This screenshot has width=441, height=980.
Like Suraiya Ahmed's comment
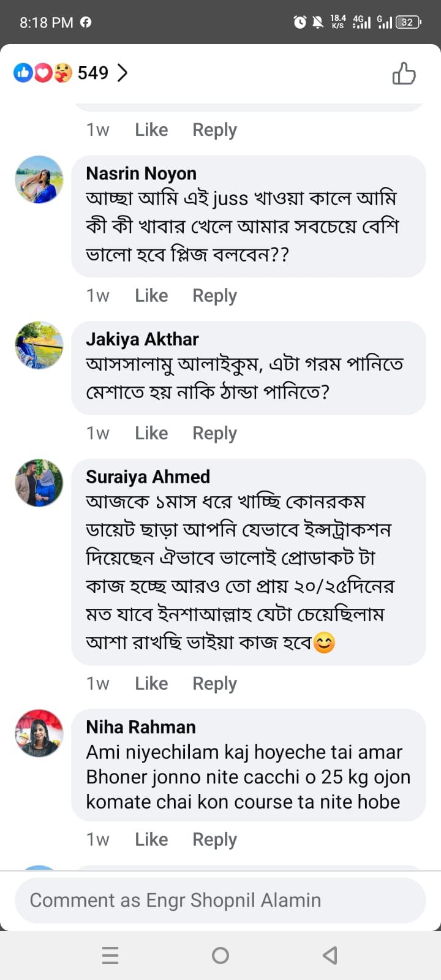coord(151,684)
